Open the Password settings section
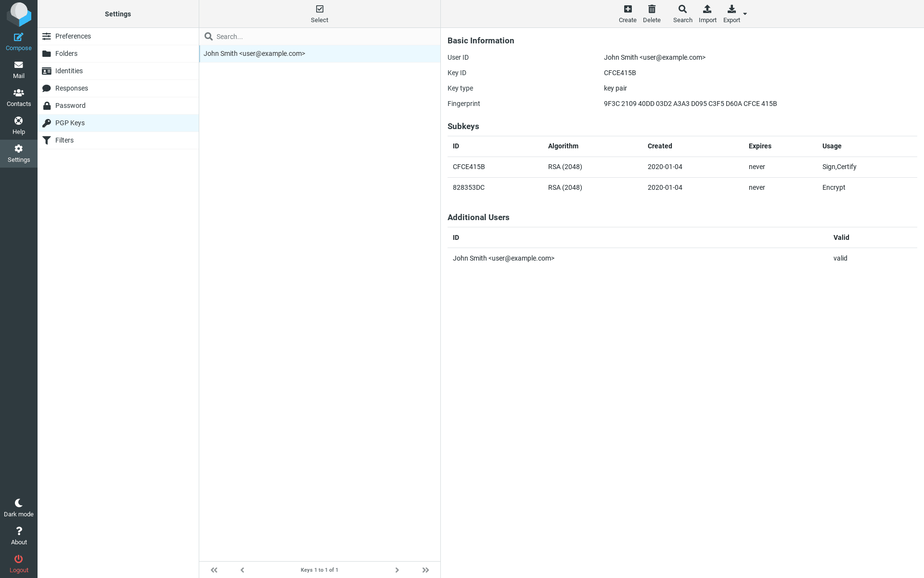 (x=70, y=105)
